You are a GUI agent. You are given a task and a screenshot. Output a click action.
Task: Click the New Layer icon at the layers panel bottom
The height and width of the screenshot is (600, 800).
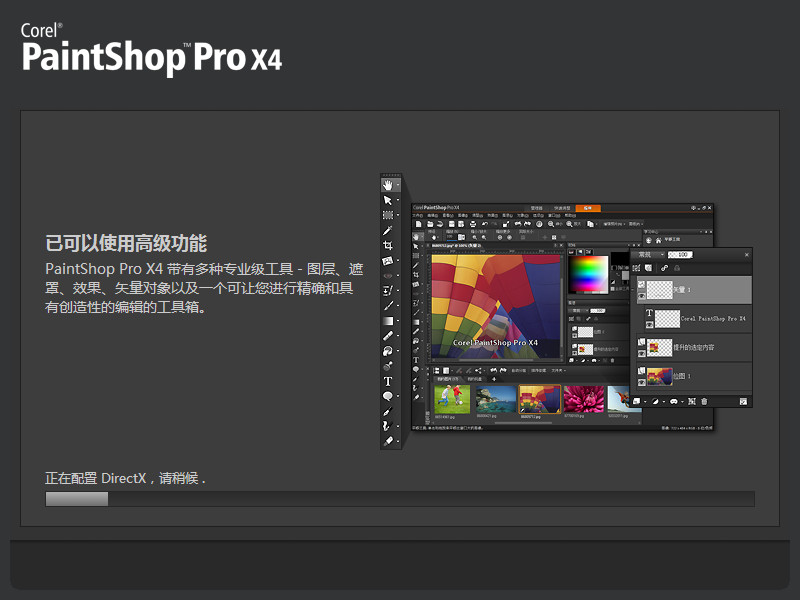(x=637, y=402)
